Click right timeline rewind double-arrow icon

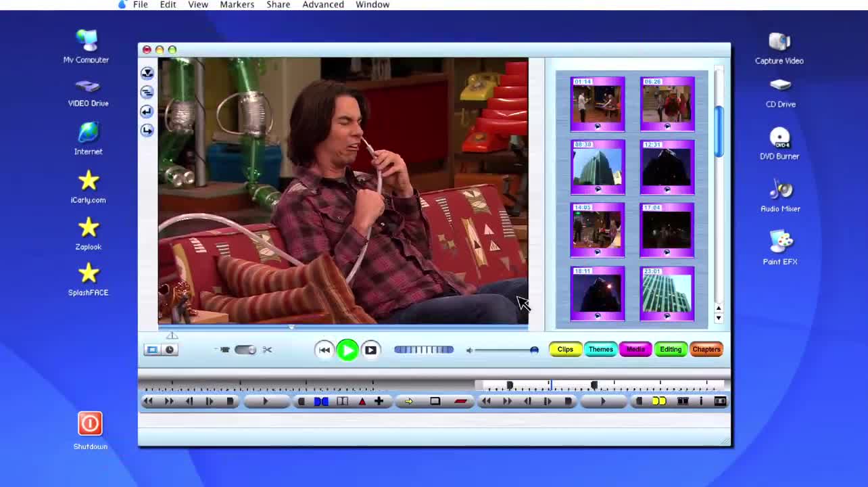tap(486, 401)
